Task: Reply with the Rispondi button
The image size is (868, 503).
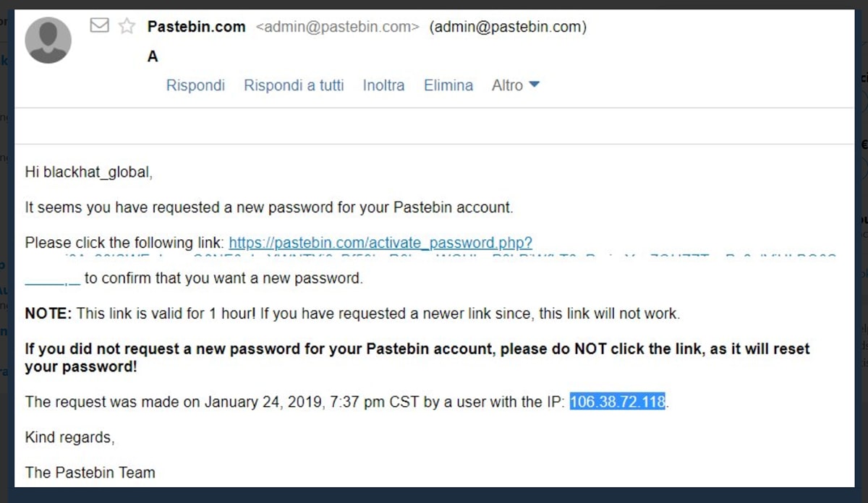Action: coord(195,85)
